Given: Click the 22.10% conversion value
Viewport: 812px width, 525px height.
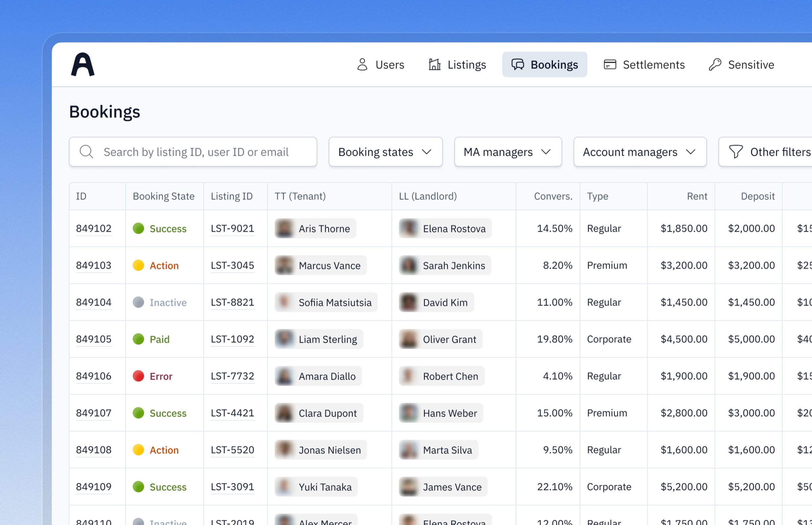Looking at the screenshot, I should 555,486.
